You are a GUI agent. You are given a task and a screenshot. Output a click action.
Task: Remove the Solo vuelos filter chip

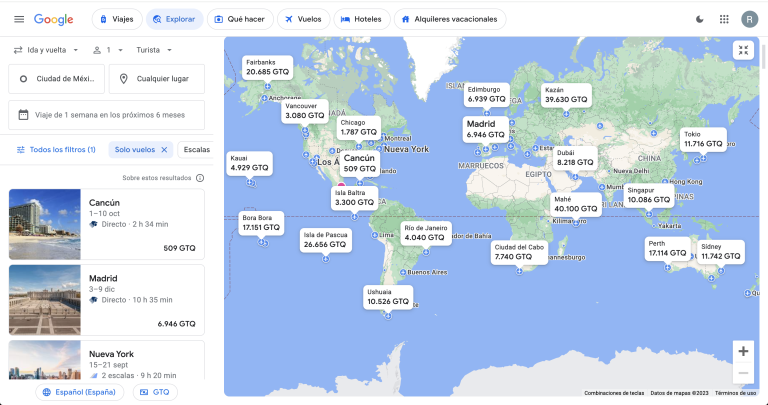click(165, 149)
